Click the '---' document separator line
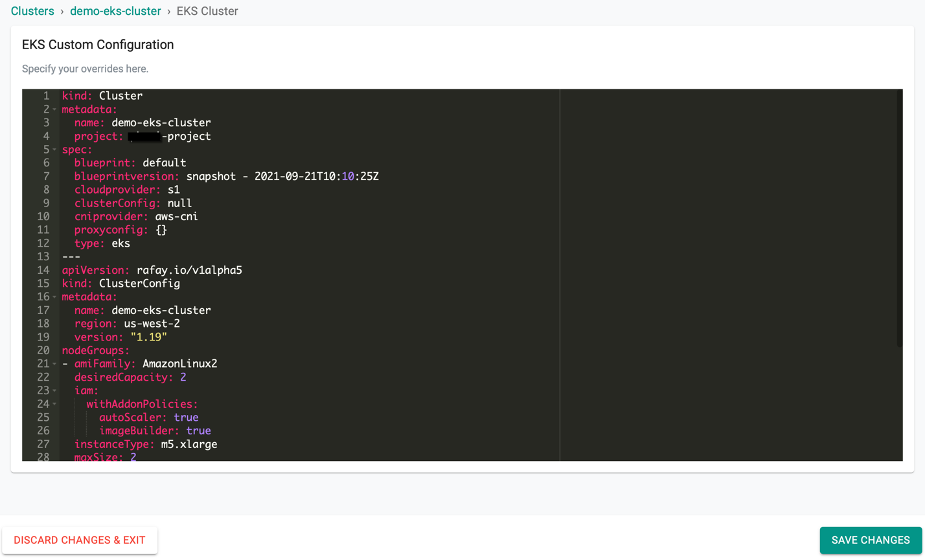 point(71,257)
